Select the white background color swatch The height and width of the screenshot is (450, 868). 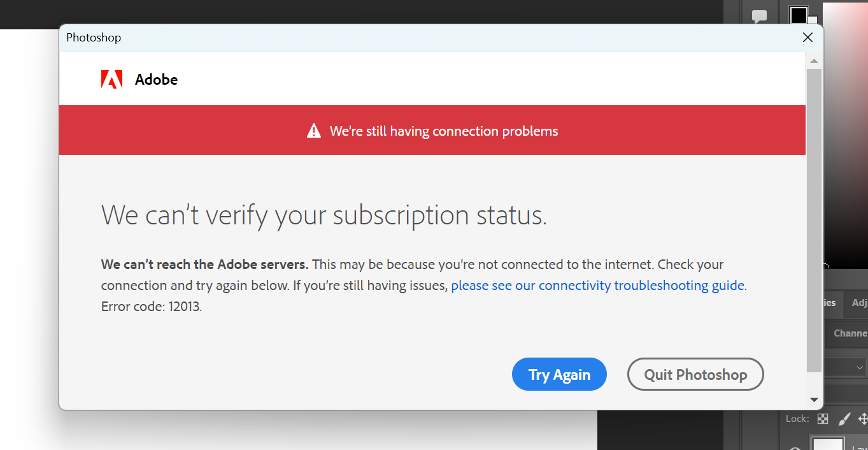pos(813,20)
